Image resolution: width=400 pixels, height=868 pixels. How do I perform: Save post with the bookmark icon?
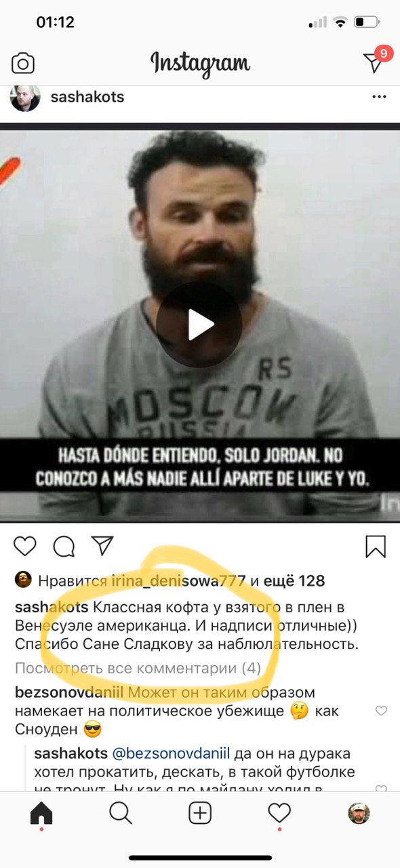[375, 546]
